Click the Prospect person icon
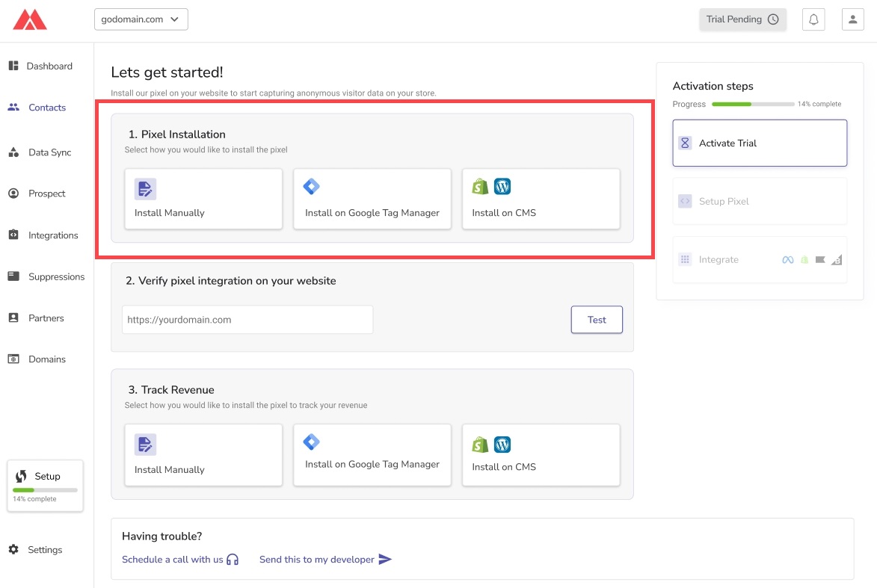Viewport: 877px width, 588px height. [x=13, y=194]
